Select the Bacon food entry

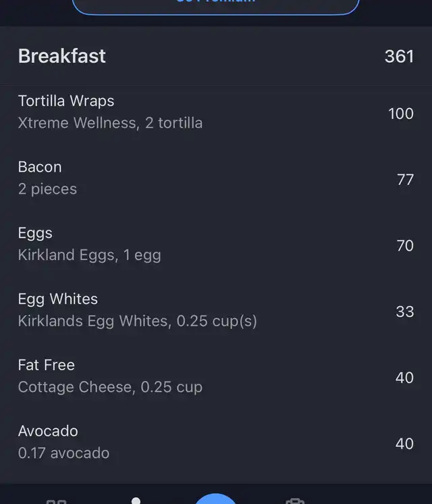[x=40, y=168]
